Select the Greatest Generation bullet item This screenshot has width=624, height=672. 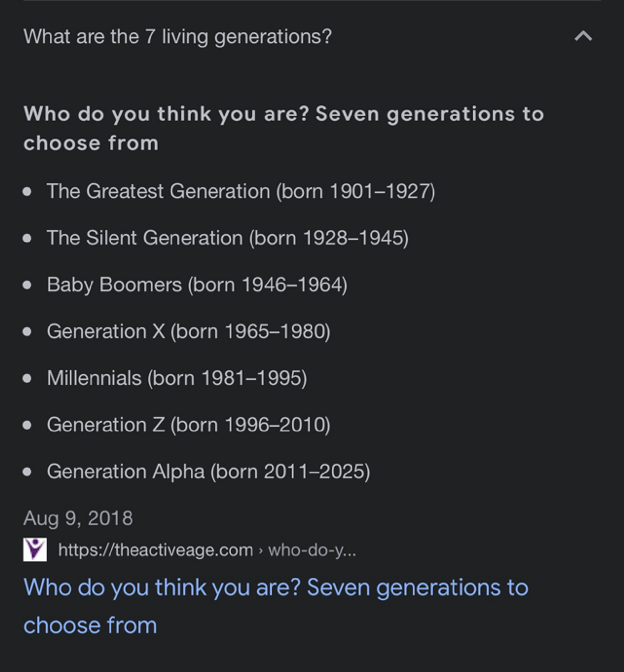(242, 192)
